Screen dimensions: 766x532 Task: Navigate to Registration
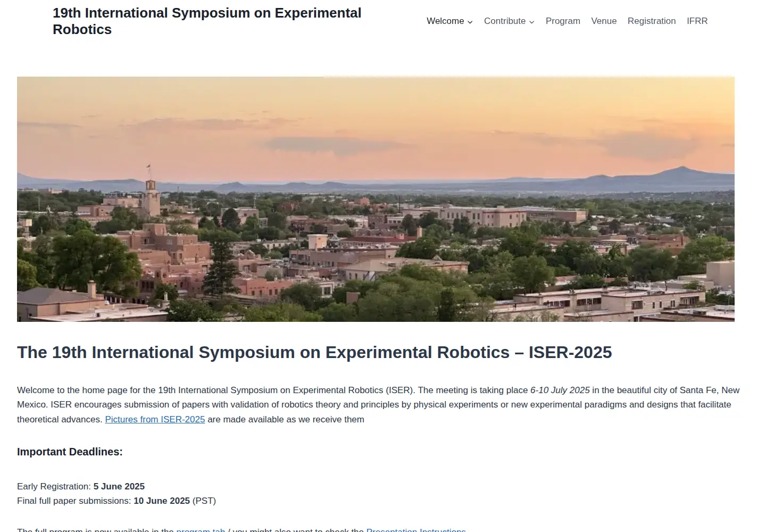click(x=652, y=21)
